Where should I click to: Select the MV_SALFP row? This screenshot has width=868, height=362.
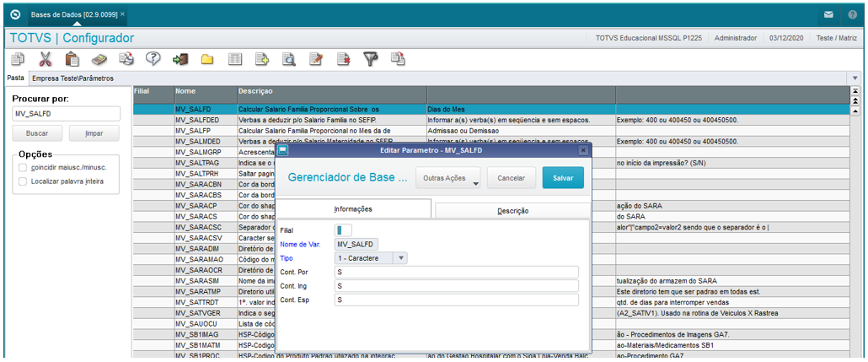point(491,131)
